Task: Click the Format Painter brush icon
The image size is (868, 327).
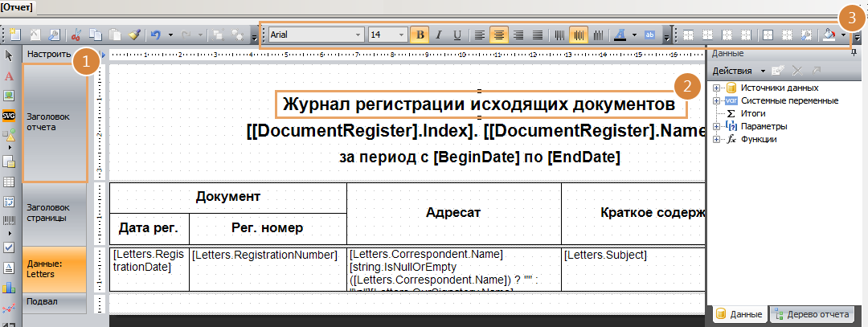Action: (134, 35)
